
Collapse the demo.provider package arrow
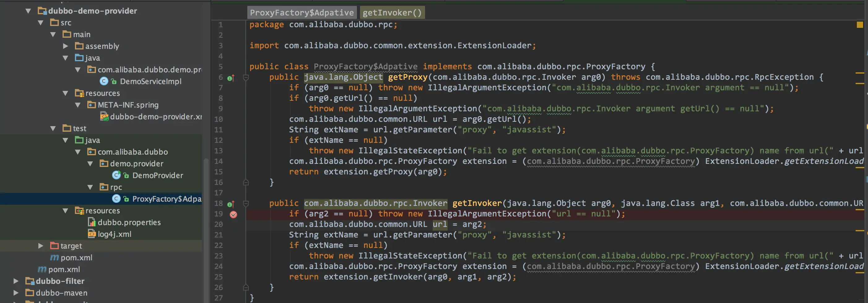click(90, 164)
